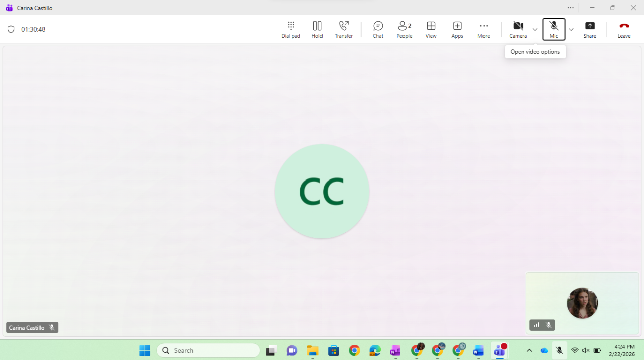Open Microsoft Store from taskbar

334,350
